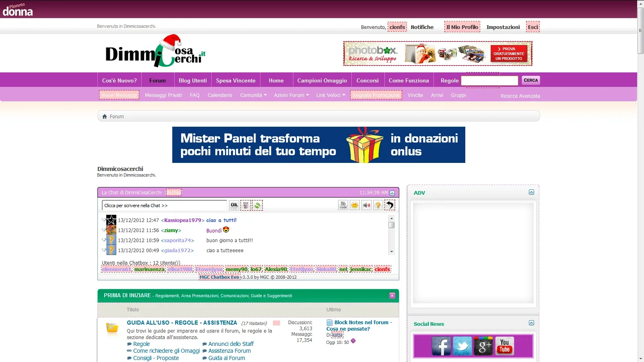Collapse the chatbox panel
The height and width of the screenshot is (362, 644).
[x=392, y=193]
